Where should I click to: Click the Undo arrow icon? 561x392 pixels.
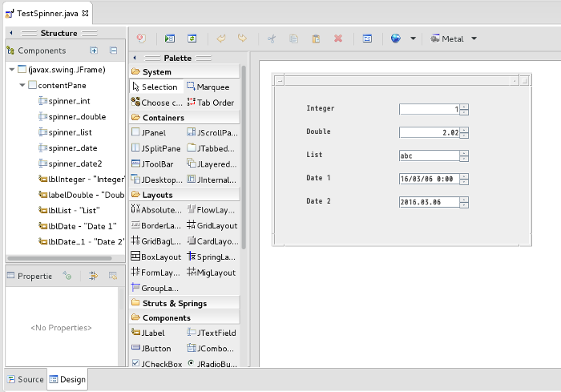(x=221, y=38)
